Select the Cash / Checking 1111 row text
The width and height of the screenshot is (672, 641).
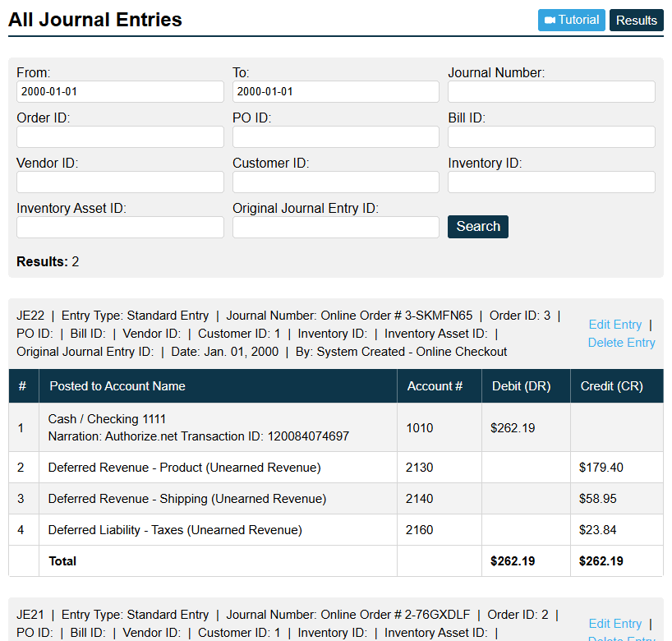coord(107,419)
